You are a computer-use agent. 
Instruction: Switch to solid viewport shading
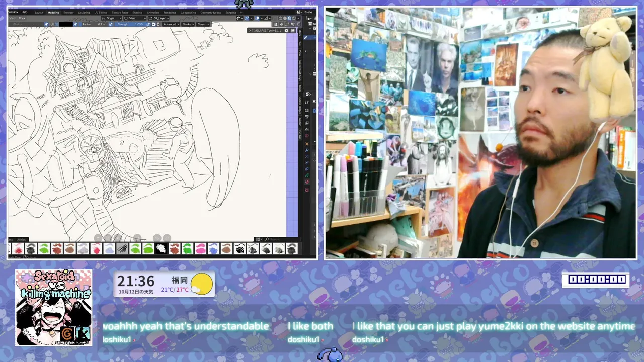tap(285, 18)
